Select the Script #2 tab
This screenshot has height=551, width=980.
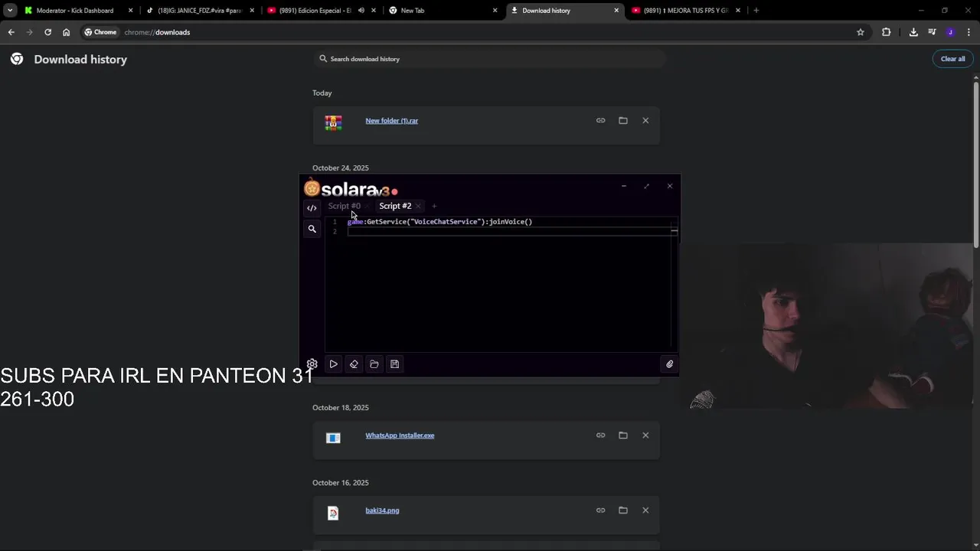(395, 206)
